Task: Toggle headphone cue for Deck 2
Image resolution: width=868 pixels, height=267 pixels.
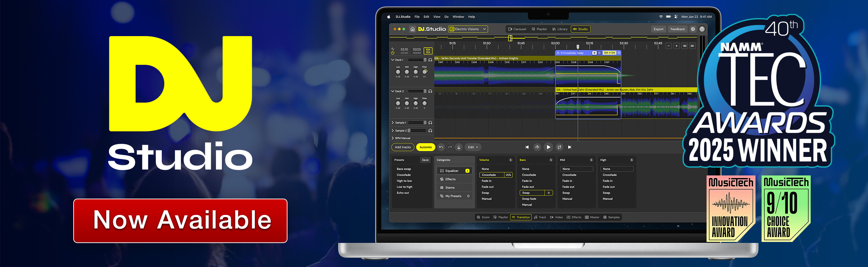Action: pos(430,91)
